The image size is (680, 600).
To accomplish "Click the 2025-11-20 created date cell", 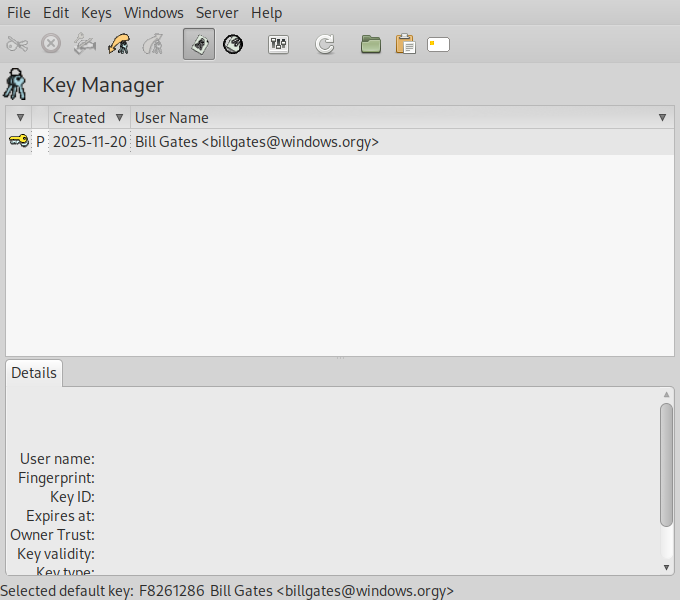I will [x=90, y=142].
